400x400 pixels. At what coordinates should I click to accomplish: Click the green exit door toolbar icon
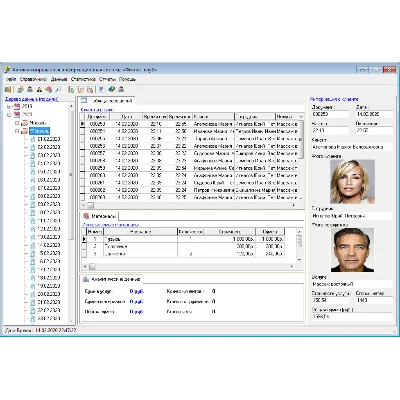point(8,89)
